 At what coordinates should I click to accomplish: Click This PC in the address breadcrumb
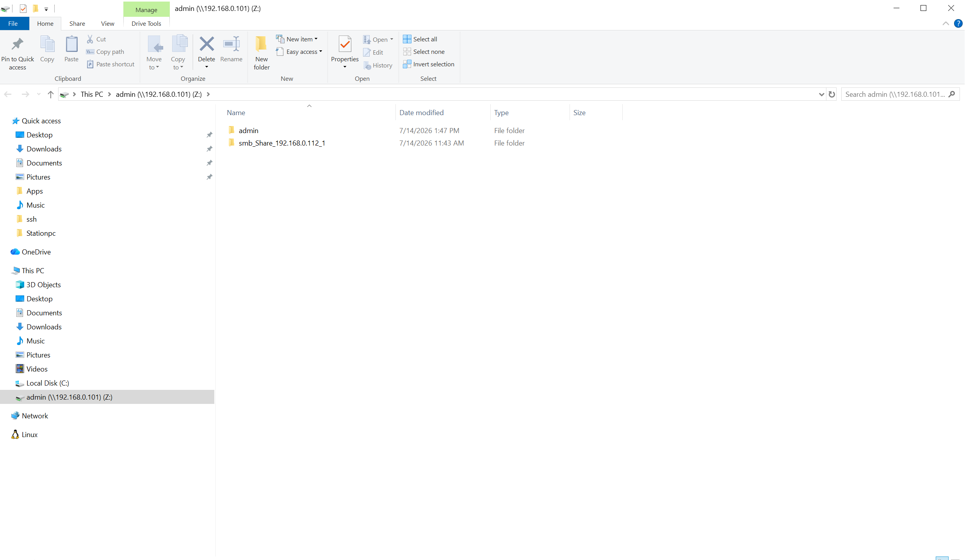point(92,94)
